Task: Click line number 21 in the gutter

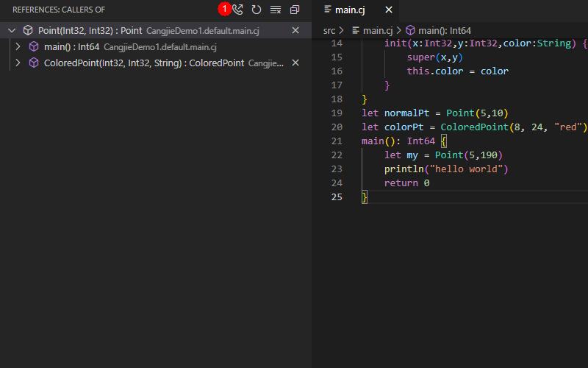Action: tap(337, 141)
